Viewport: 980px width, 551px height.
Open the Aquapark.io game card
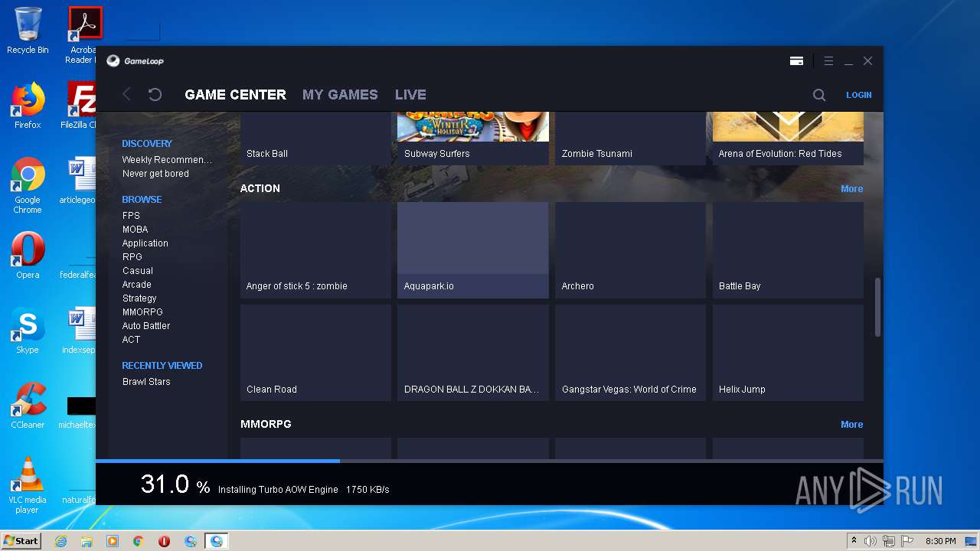click(x=473, y=250)
